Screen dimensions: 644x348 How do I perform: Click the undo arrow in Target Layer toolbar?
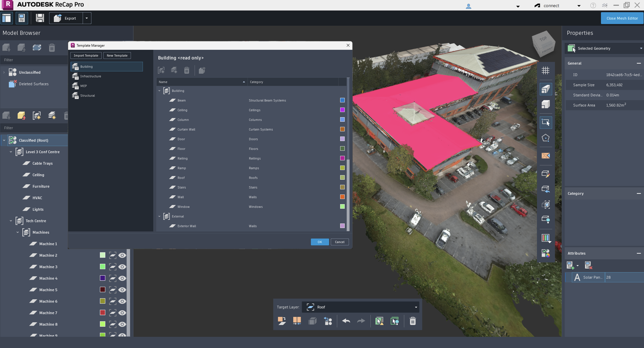click(x=346, y=321)
